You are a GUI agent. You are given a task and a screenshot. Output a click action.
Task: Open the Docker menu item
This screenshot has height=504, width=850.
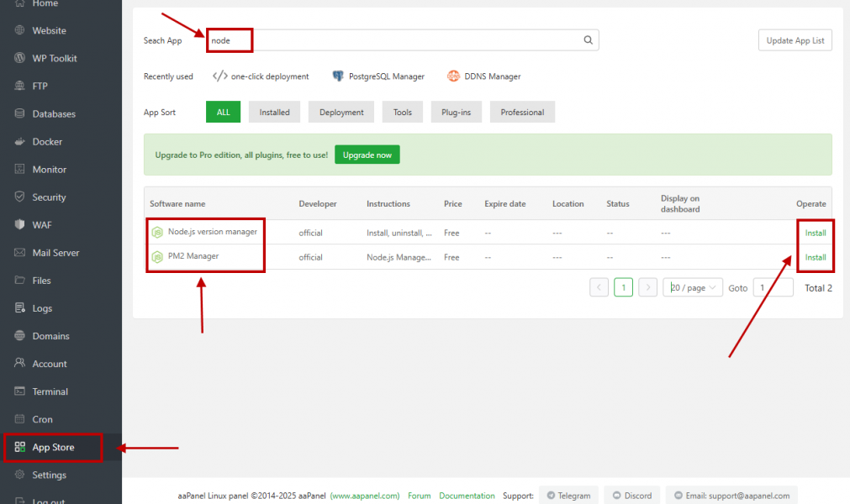tap(61, 141)
